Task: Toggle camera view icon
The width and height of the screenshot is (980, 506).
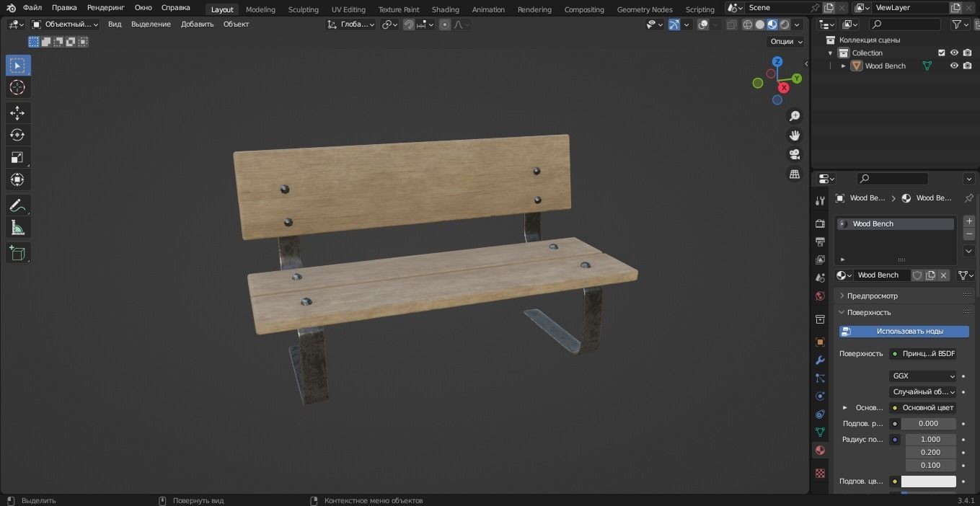Action: [x=795, y=155]
